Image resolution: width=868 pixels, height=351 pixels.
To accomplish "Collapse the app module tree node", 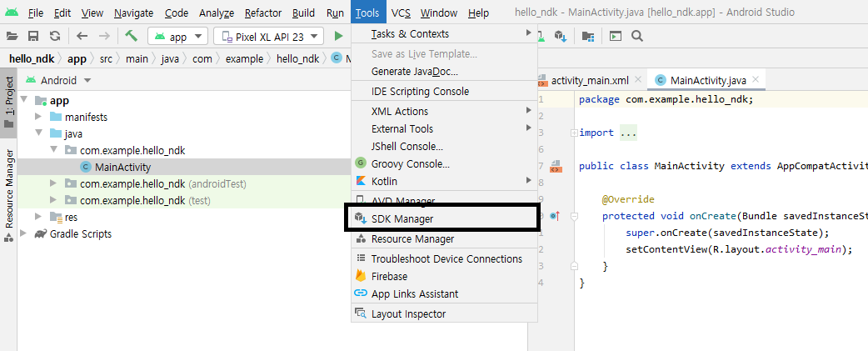I will point(24,100).
